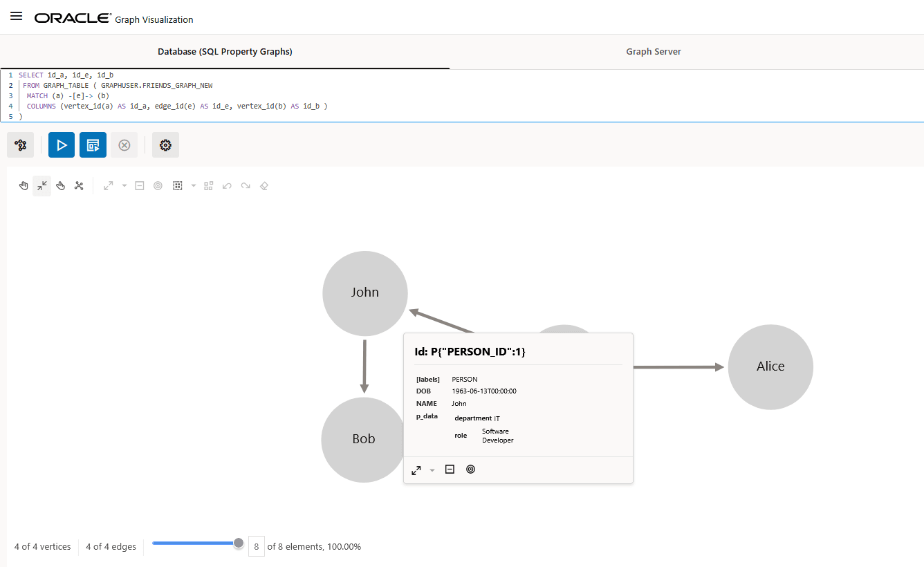Select the John vertex
The image size is (924, 567).
pos(365,293)
